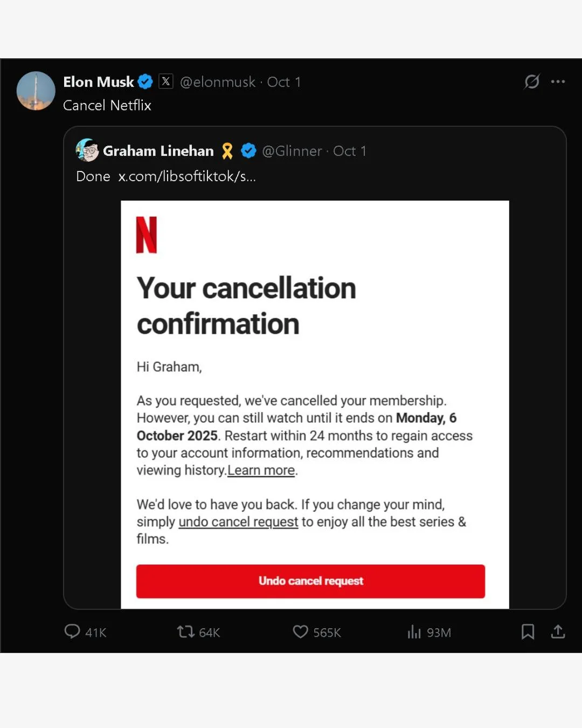Open the Learn more link
This screenshot has width=582, height=728.
point(261,470)
